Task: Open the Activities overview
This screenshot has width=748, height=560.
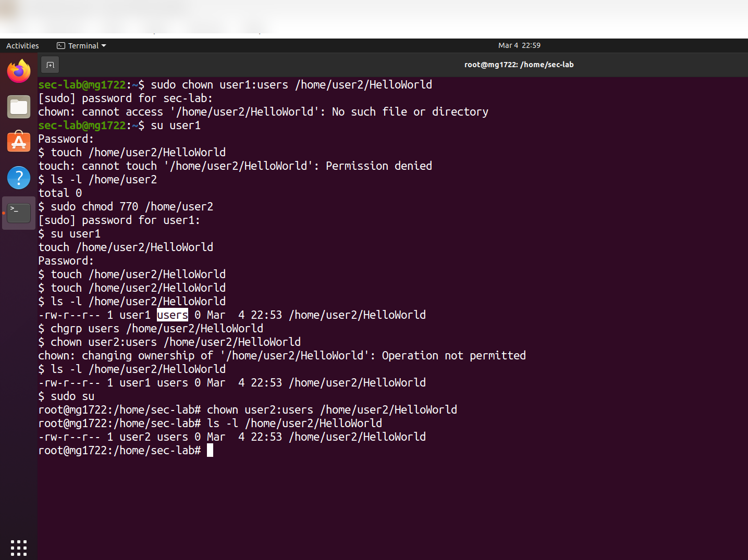Action: point(22,46)
